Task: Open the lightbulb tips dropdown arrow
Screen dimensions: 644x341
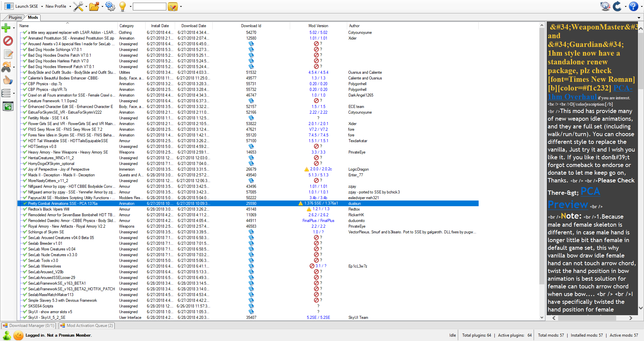Action: coord(130,6)
